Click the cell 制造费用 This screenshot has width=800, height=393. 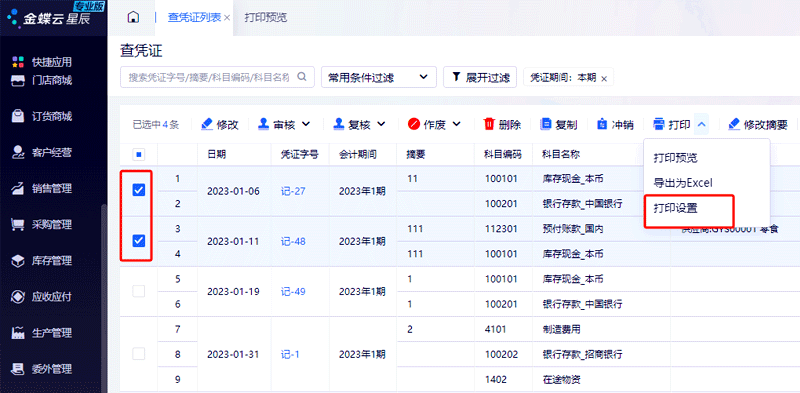[x=561, y=329]
